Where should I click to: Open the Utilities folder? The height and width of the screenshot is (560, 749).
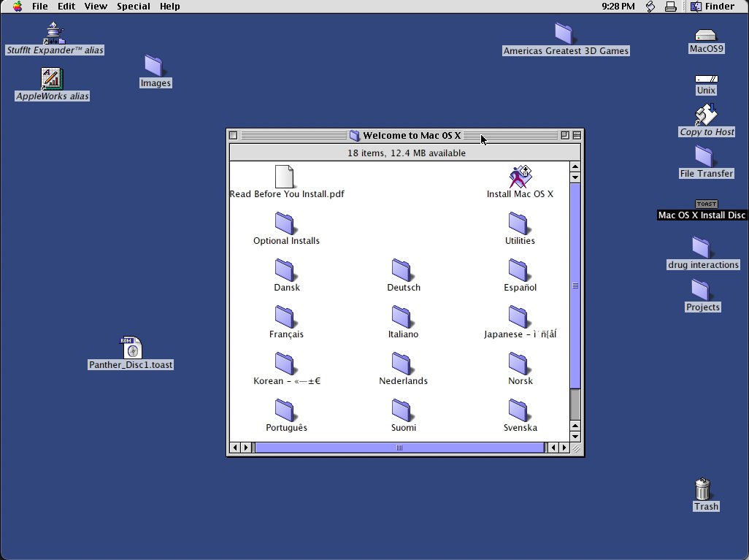pos(520,223)
